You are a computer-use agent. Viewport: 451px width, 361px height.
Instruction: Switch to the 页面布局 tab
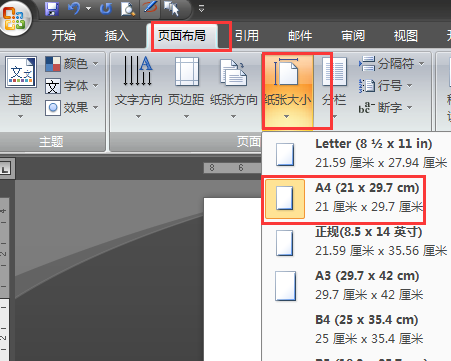tap(182, 36)
